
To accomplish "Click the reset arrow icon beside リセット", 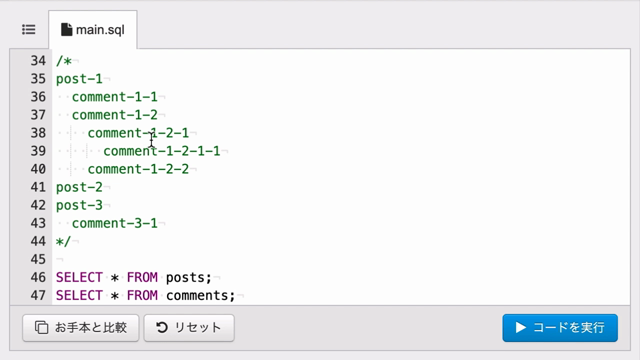I will click(x=162, y=327).
